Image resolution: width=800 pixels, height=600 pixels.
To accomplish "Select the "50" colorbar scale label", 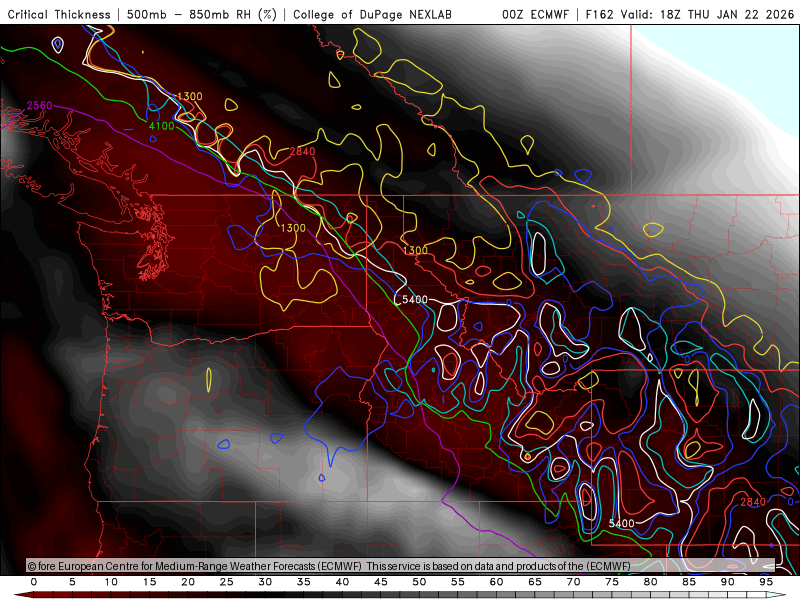I will 419,582.
